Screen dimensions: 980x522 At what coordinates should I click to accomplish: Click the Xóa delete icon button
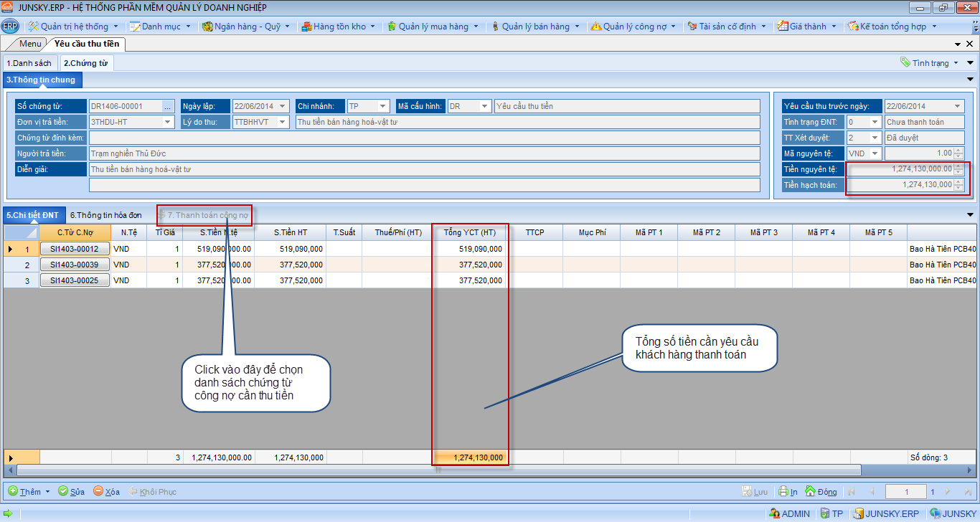pyautogui.click(x=106, y=492)
